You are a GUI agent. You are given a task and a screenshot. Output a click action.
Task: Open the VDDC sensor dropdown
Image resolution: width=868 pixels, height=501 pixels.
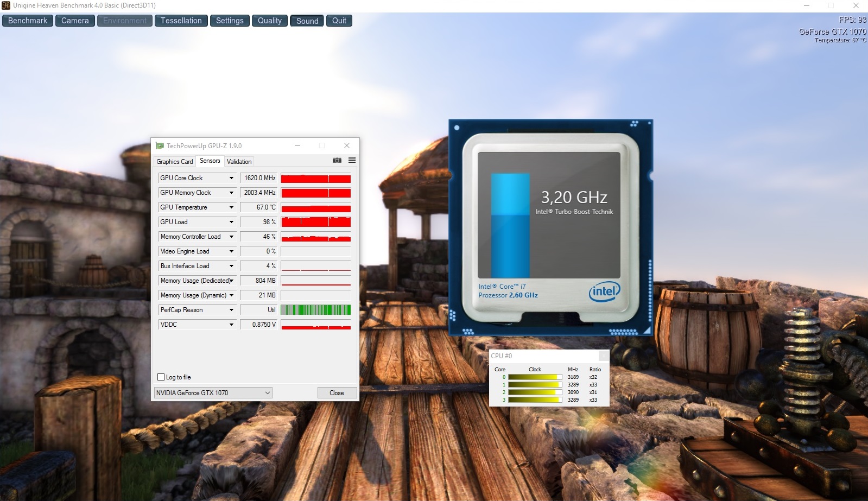pos(231,325)
